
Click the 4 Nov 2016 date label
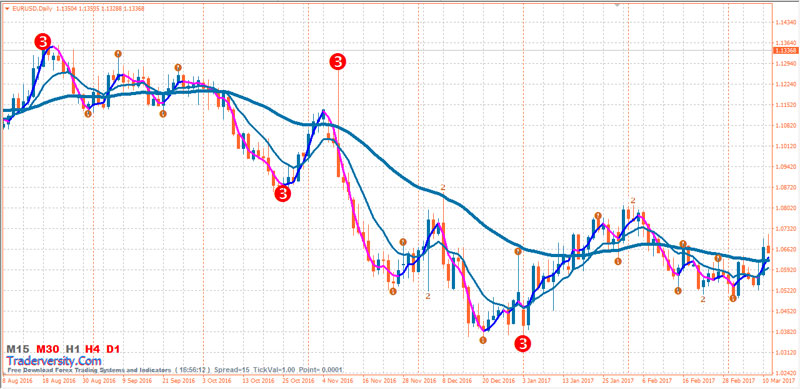coord(338,380)
